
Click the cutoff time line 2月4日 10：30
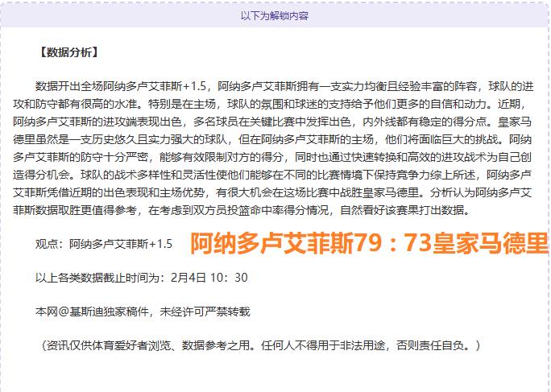coord(142,278)
